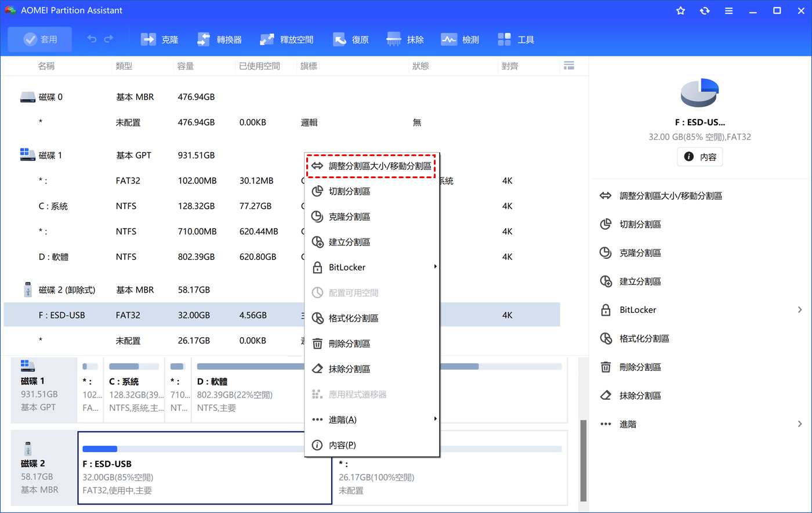This screenshot has height=513, width=812.
Task: Open the 轉換器 (Converter) toolbar item
Action: [219, 39]
